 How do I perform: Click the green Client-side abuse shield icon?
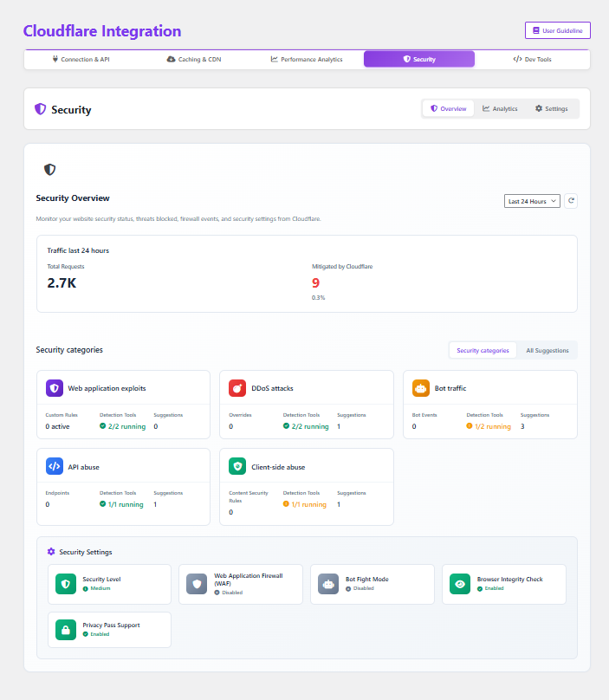coord(237,466)
